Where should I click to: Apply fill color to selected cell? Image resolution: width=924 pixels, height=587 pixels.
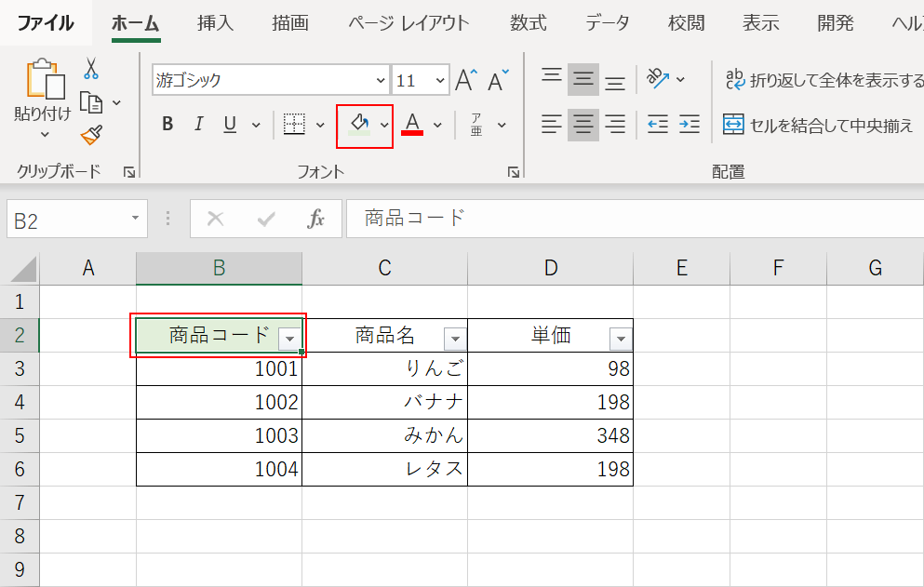[360, 124]
